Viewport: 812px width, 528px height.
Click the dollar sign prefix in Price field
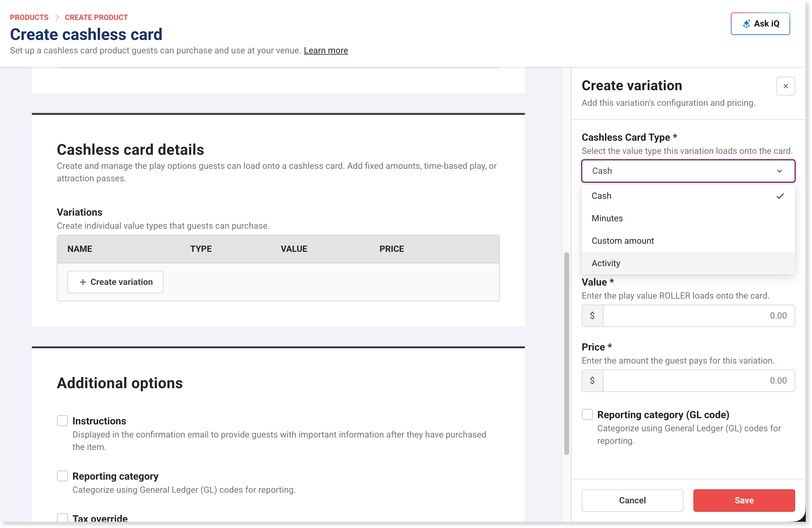coord(592,380)
